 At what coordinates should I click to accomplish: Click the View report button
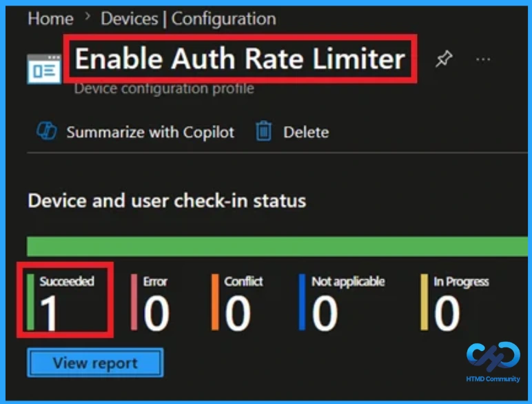[x=95, y=363]
